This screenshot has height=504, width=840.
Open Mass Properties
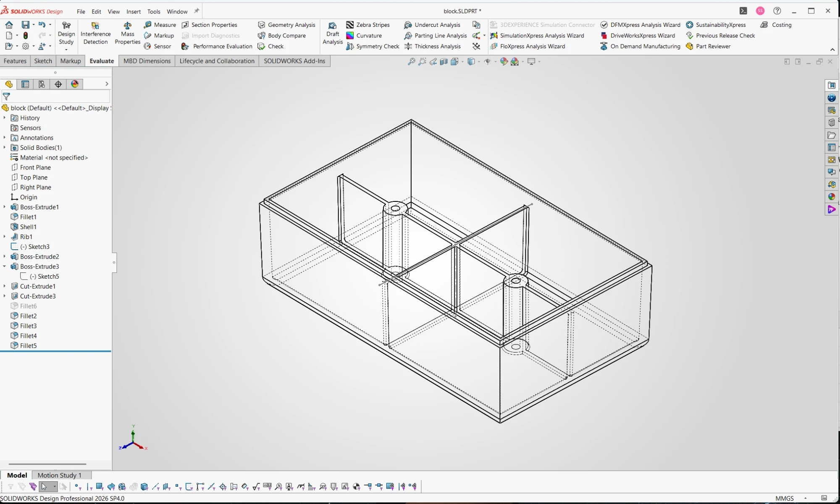coord(127,34)
